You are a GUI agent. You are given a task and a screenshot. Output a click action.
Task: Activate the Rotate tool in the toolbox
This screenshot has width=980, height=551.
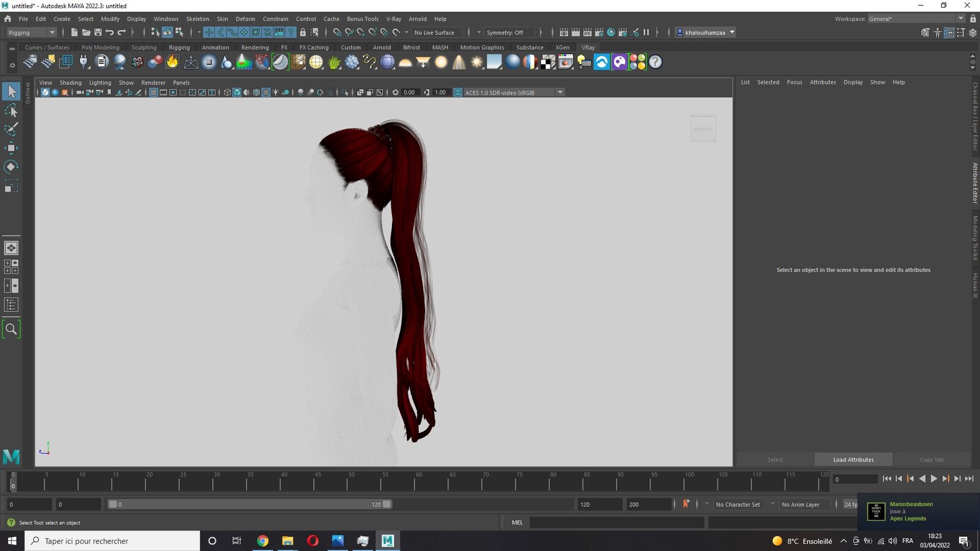tap(11, 167)
